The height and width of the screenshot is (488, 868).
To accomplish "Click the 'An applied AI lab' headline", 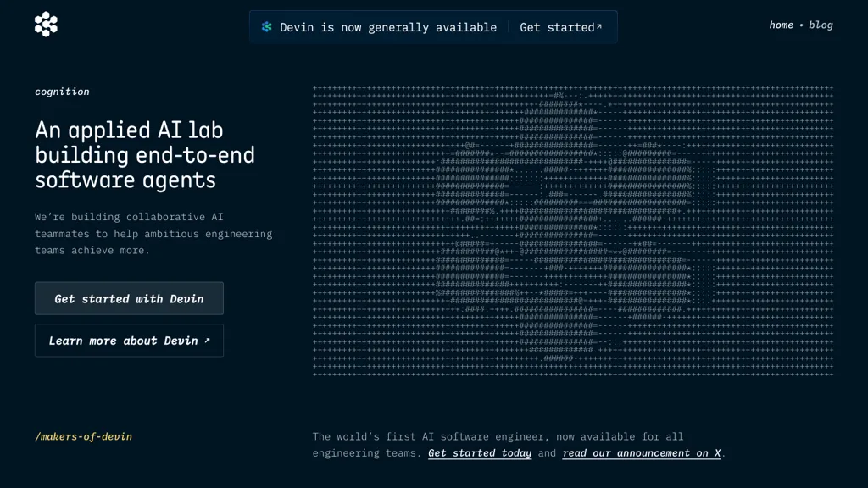I will click(x=145, y=155).
